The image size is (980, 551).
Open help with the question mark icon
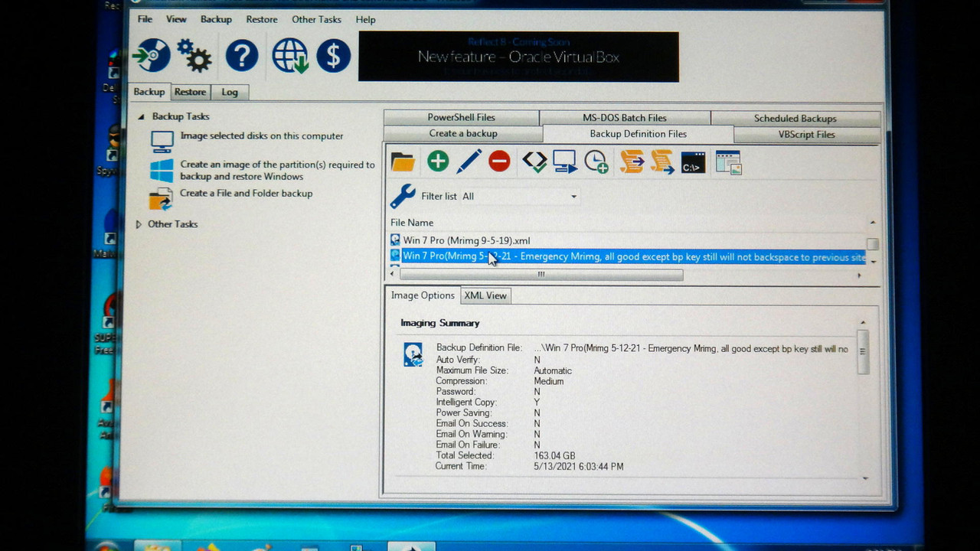[242, 56]
